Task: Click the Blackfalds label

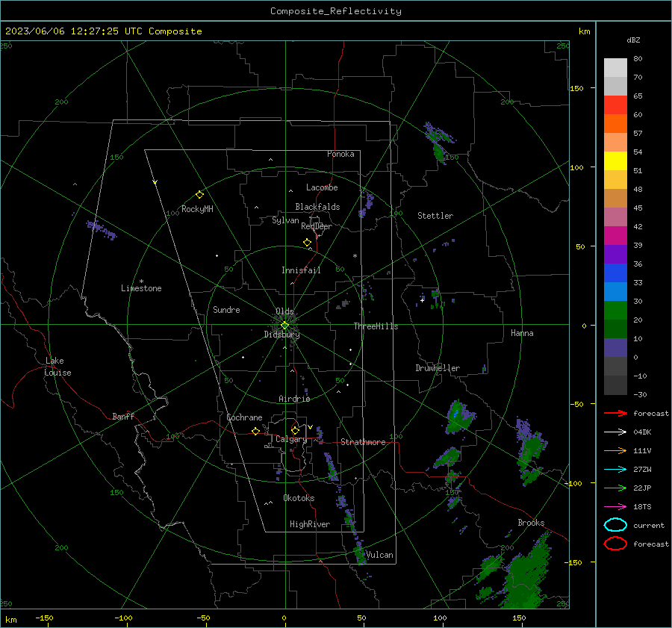Action: (317, 207)
